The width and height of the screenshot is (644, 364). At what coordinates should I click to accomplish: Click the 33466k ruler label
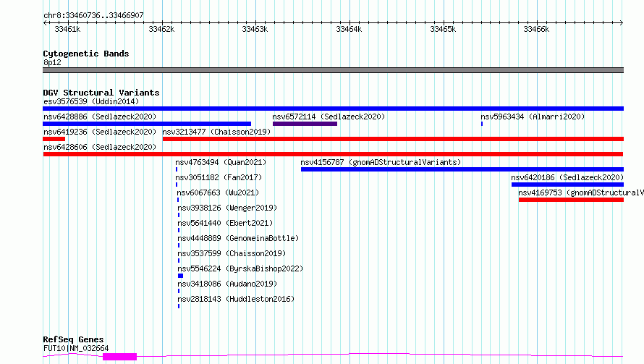click(x=536, y=29)
